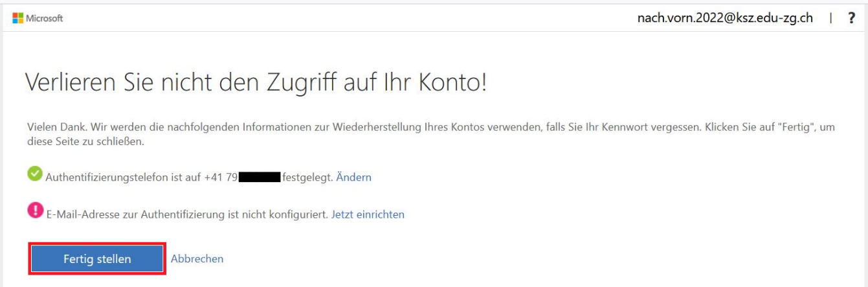This screenshot has height=287, width=868.
Task: Click the text 'diese Seite zu schließen'
Action: point(84,141)
